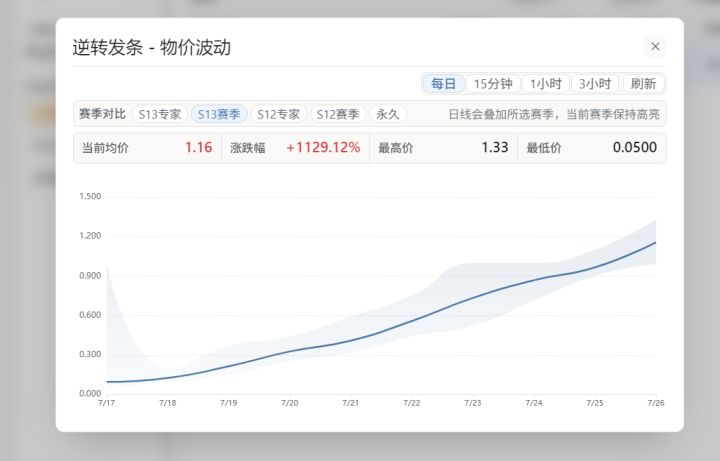Image resolution: width=720 pixels, height=461 pixels.
Task: Close the 物价波动 dialog
Action: point(655,46)
